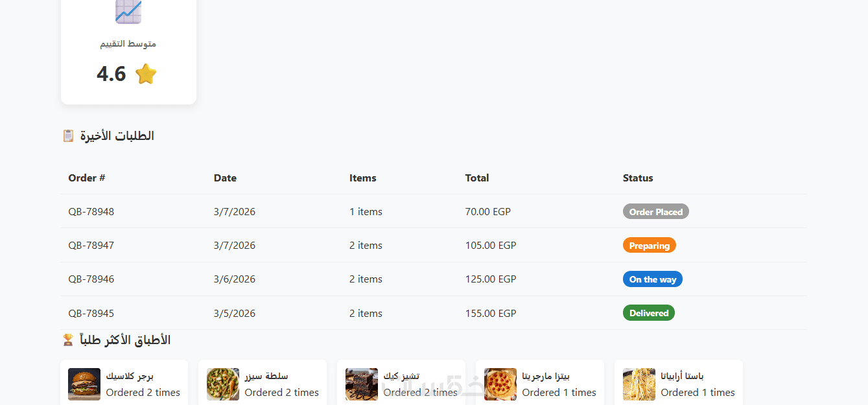Open the Caesar salad dish image
Screen dimensions: 868x405
pos(223,384)
